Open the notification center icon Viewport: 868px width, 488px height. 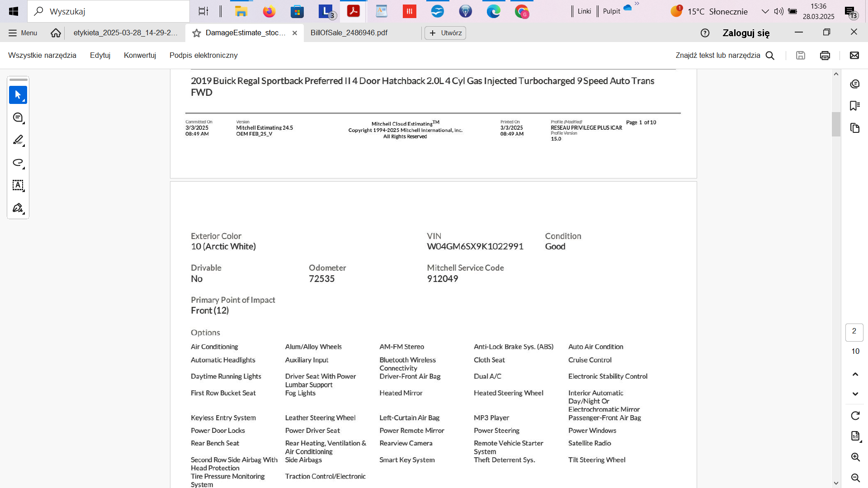pyautogui.click(x=851, y=12)
